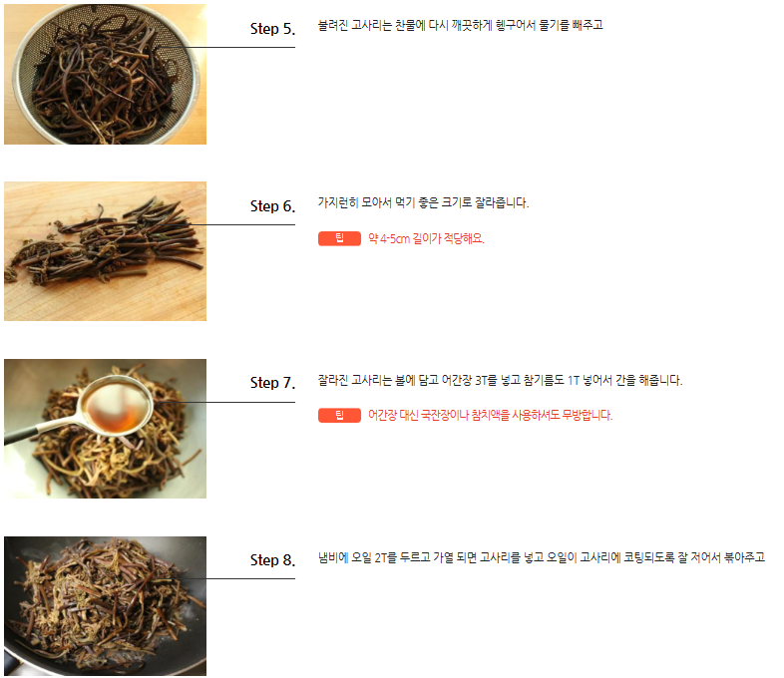Click the orange 팁 badge under Step 7
Viewport: 784px width, 678px height.
[339, 415]
